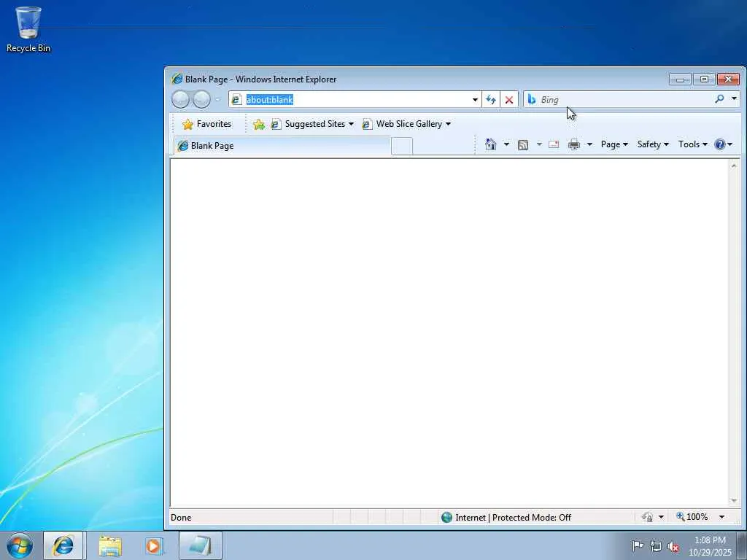Image resolution: width=747 pixels, height=560 pixels.
Task: Click the status bar privacy icon
Action: click(x=647, y=517)
